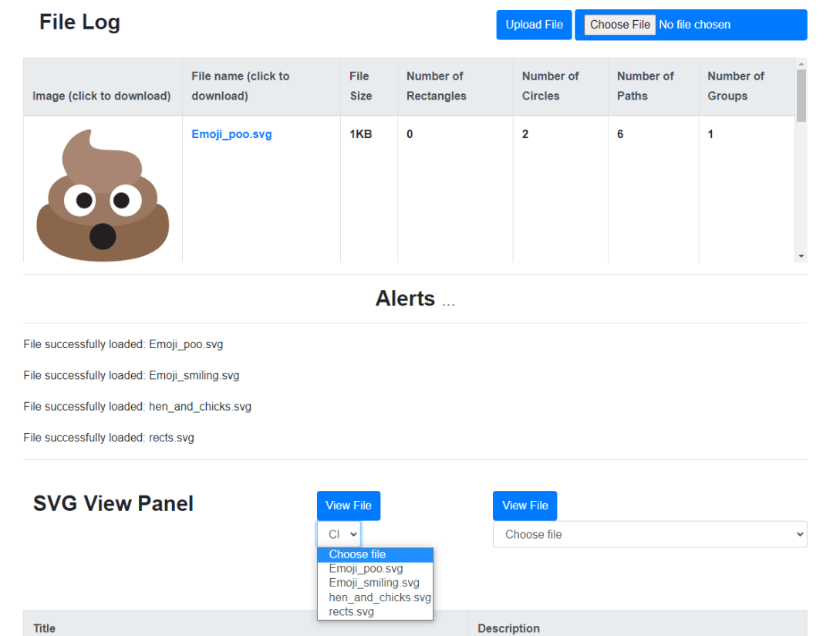Select Emoji_poo.svg in the dropdown list
Image resolution: width=840 pixels, height=636 pixels.
pos(366,569)
